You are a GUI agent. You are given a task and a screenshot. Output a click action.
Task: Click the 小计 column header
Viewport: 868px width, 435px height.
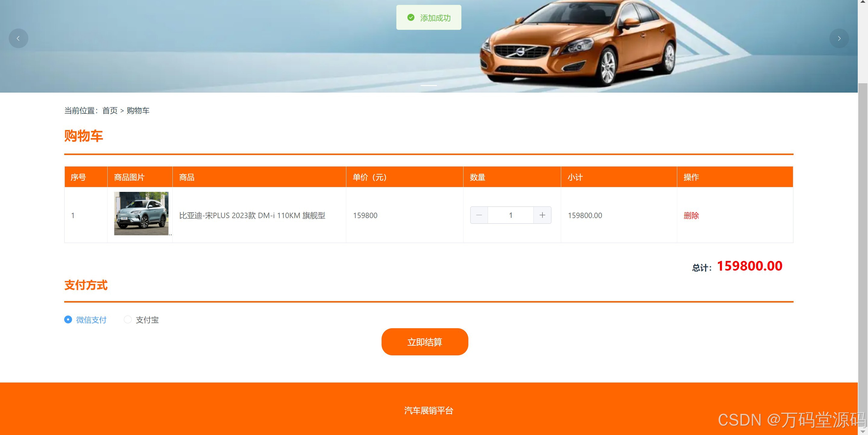pyautogui.click(x=575, y=177)
